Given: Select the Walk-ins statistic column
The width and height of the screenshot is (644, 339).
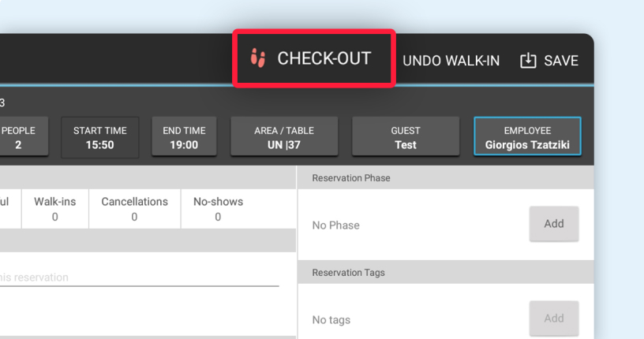Looking at the screenshot, I should pyautogui.click(x=54, y=209).
